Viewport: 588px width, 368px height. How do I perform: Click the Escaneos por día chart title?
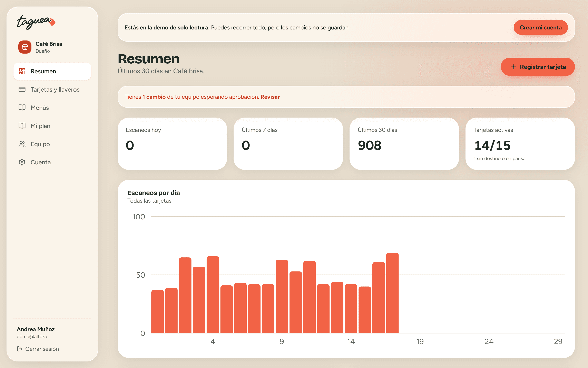[x=154, y=193]
